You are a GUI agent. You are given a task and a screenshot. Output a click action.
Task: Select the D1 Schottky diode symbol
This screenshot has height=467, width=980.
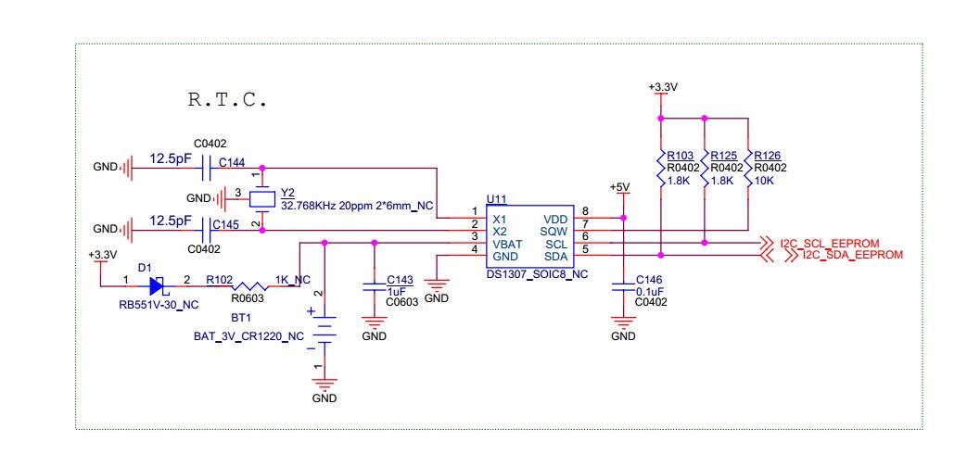click(157, 286)
